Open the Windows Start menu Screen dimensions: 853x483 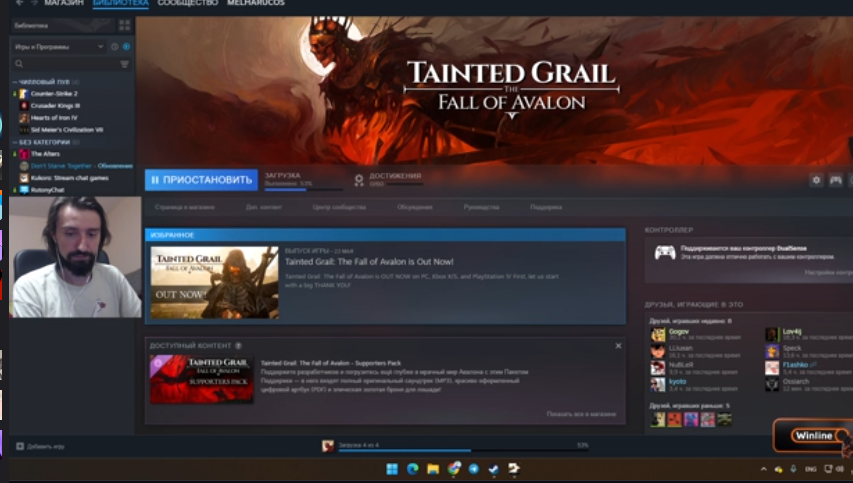point(392,469)
